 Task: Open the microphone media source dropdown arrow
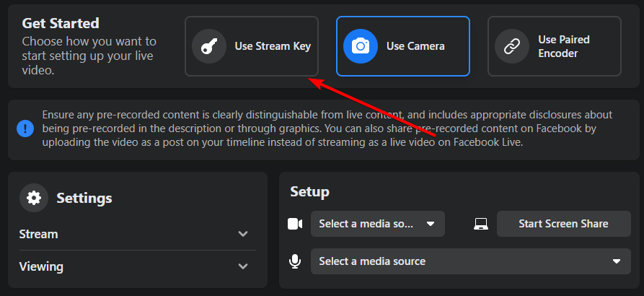pos(616,261)
